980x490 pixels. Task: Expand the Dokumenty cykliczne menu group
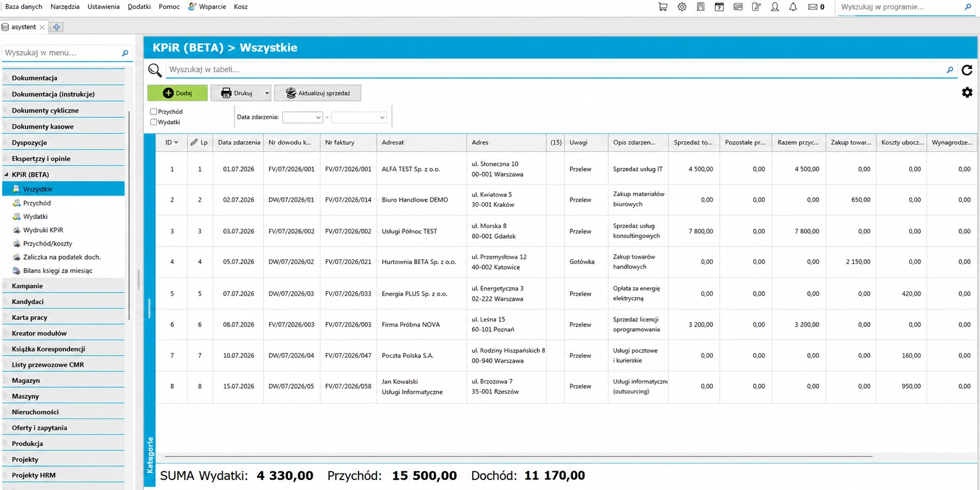(7, 110)
